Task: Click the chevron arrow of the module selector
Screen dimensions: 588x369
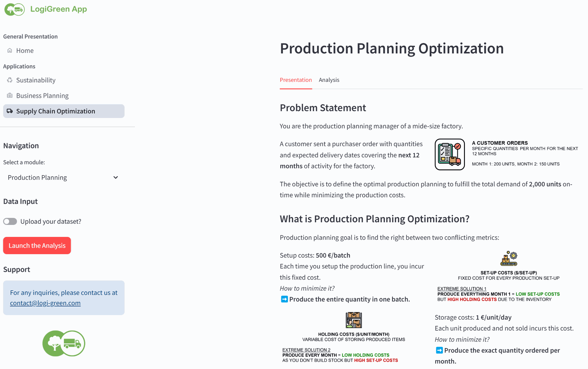Action: click(115, 177)
